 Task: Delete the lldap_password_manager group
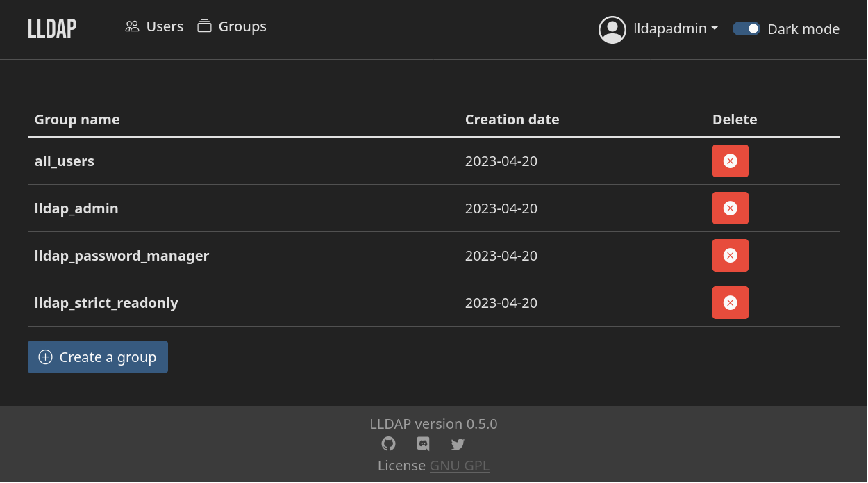tap(730, 255)
